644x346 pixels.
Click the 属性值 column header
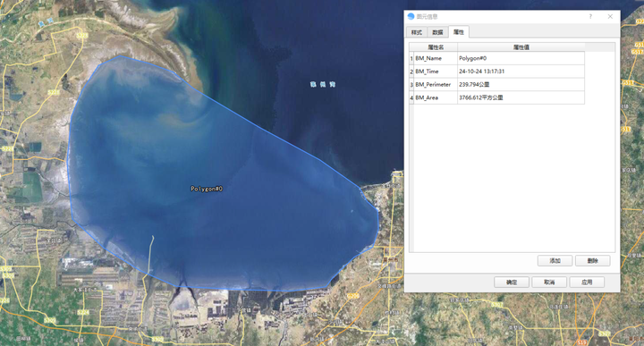tap(521, 47)
